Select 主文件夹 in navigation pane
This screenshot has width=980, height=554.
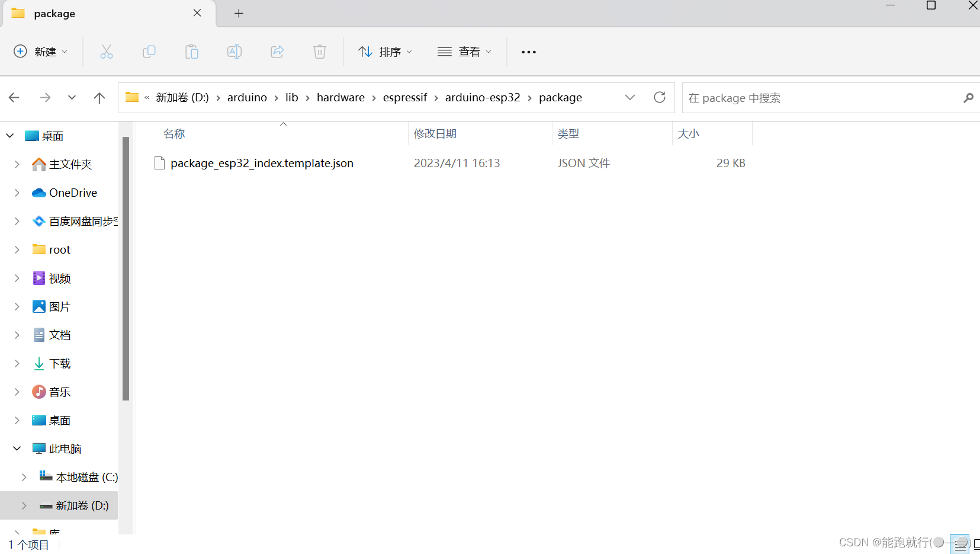pos(70,164)
